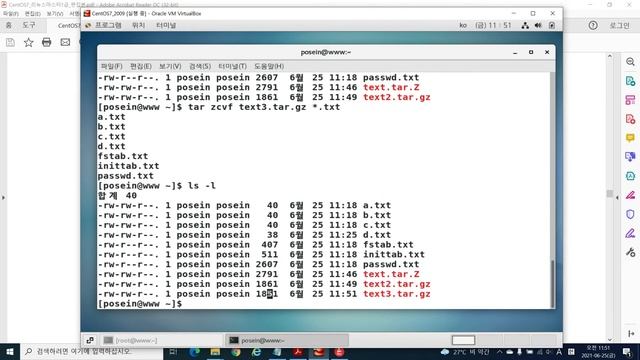This screenshot has width=640, height=360.
Task: Open the Windows taskbar date and time
Action: [x=598, y=351]
